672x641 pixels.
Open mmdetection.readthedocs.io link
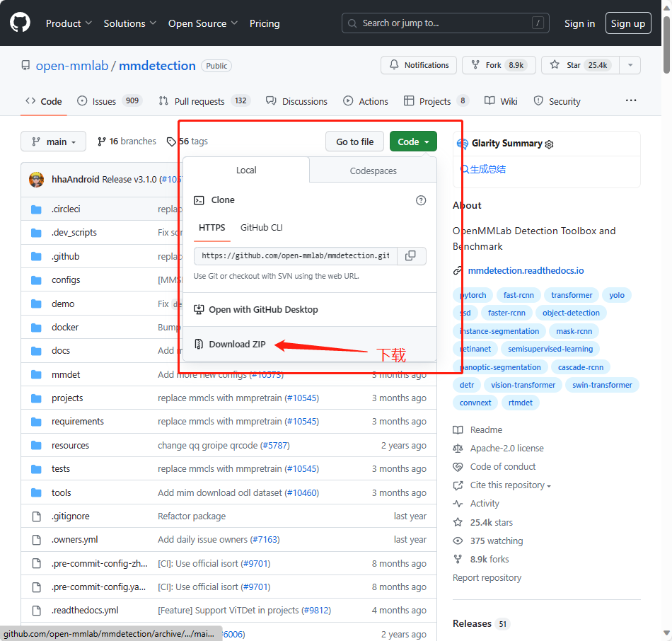[526, 271]
